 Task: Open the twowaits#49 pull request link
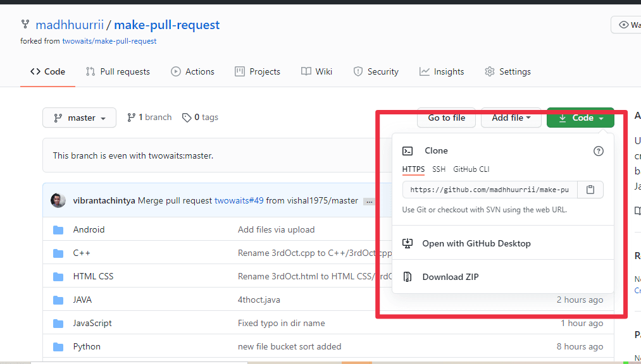pos(239,201)
